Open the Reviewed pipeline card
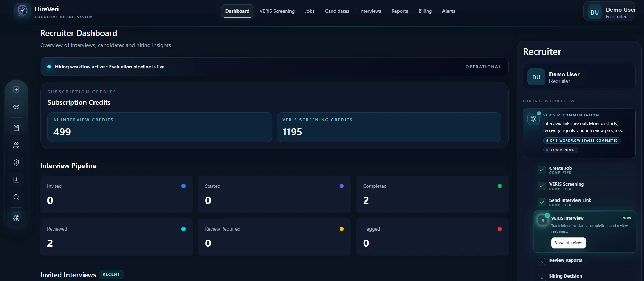This screenshot has width=644, height=281. 116,237
